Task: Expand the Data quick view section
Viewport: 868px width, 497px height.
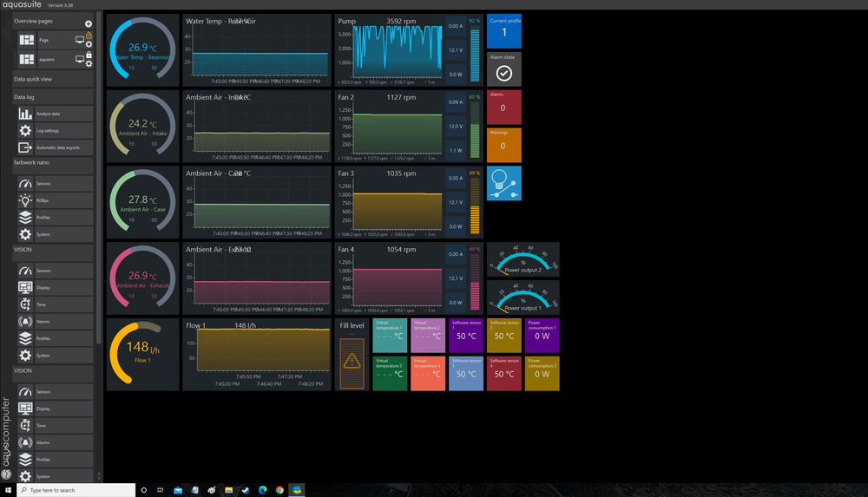Action: click(33, 79)
